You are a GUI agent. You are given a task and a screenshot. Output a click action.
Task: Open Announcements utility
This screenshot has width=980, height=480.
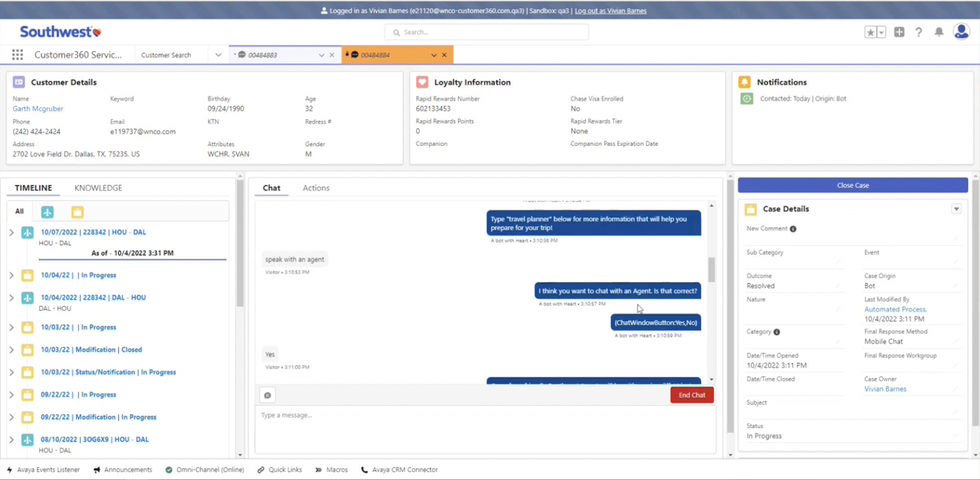coord(123,470)
